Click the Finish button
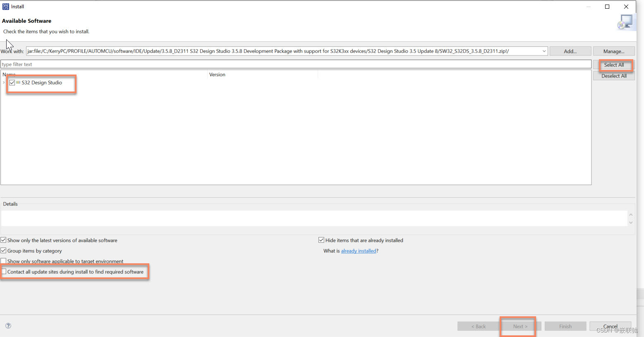 tap(565, 326)
